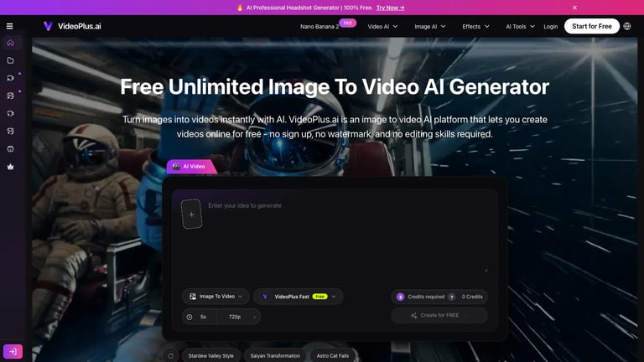Screen dimensions: 644x362
Task: Click the 0 Credits text
Action: 472,297
